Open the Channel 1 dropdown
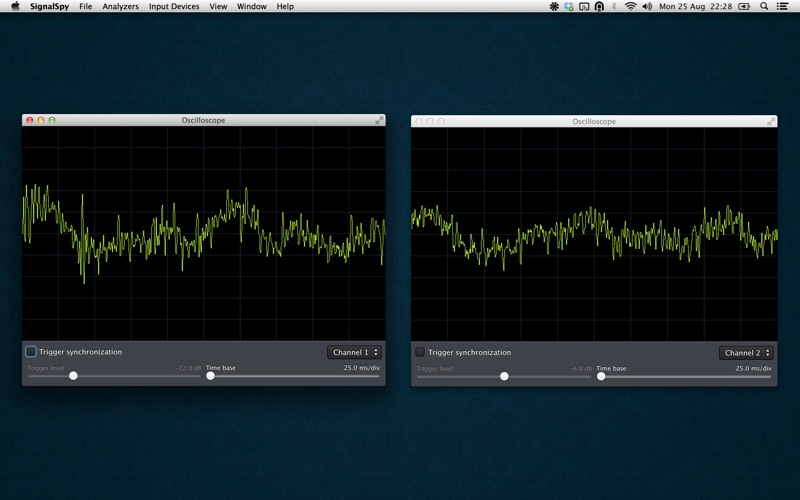800x500 pixels. (x=354, y=352)
